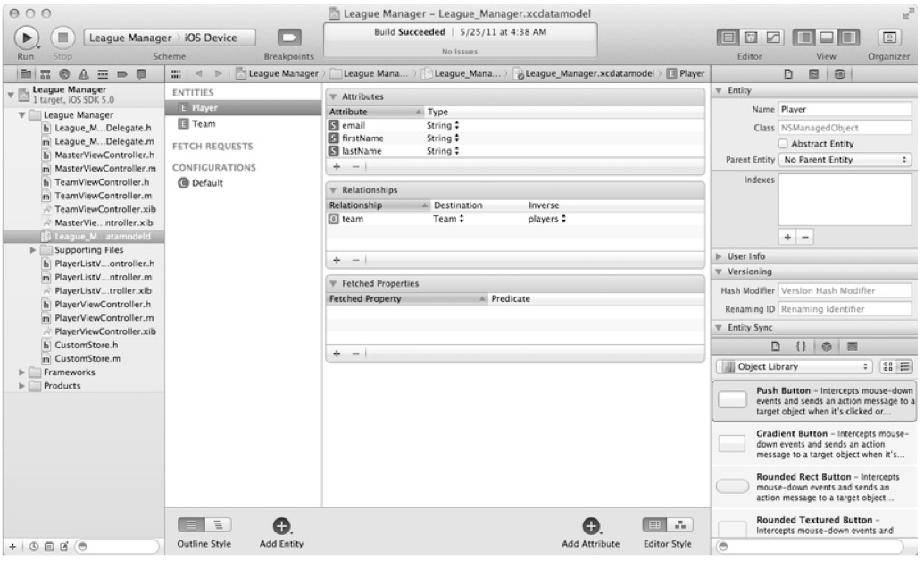Select the Standard editor icon
This screenshot has height=561, width=924.
728,38
